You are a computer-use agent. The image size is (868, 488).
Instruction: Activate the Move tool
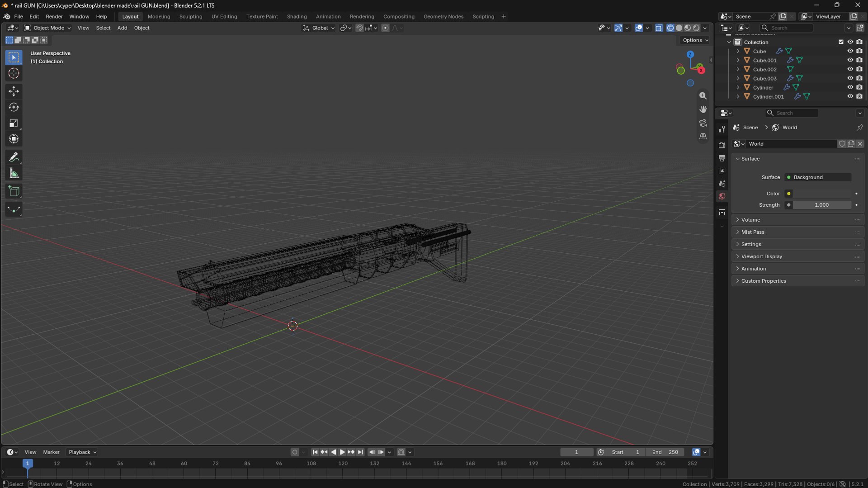(x=14, y=91)
